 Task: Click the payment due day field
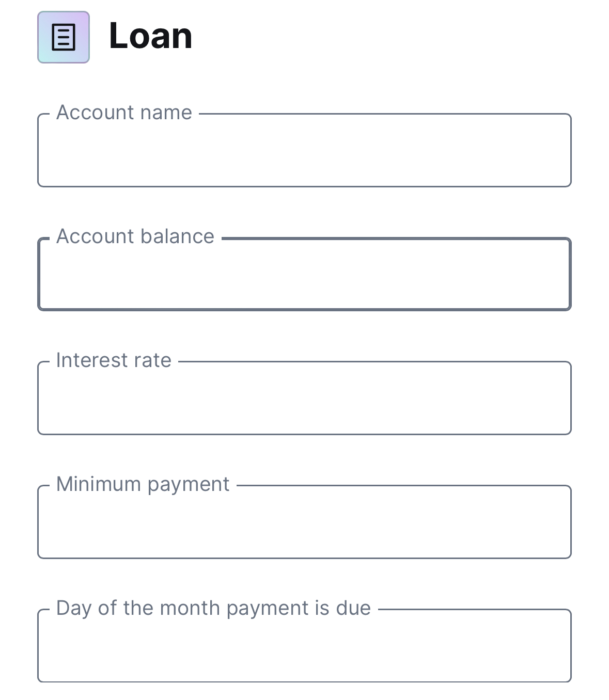pyautogui.click(x=304, y=646)
